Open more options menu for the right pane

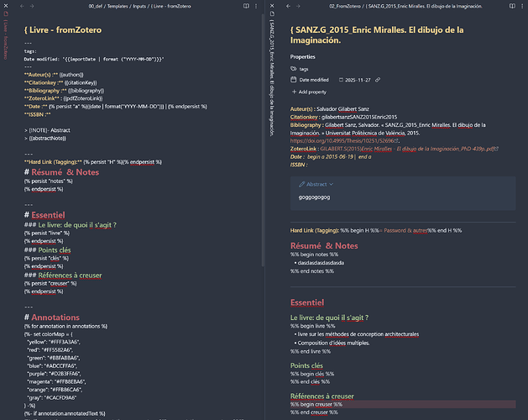521,6
